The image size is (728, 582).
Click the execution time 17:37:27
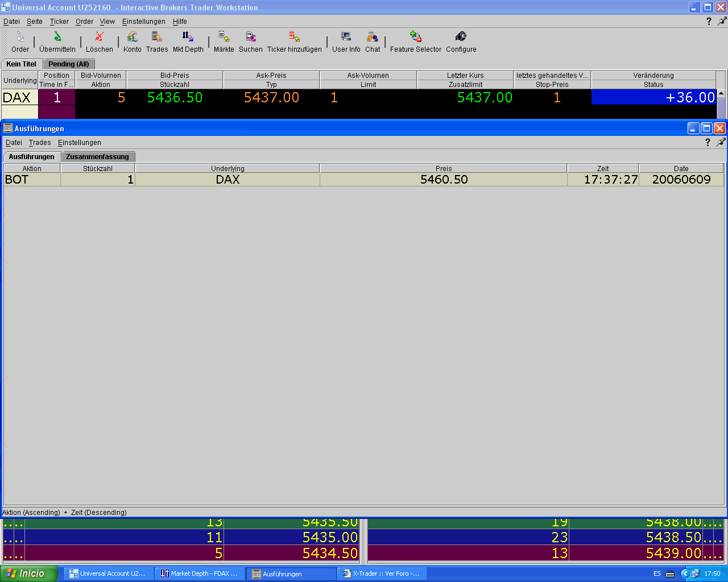[x=603, y=180]
